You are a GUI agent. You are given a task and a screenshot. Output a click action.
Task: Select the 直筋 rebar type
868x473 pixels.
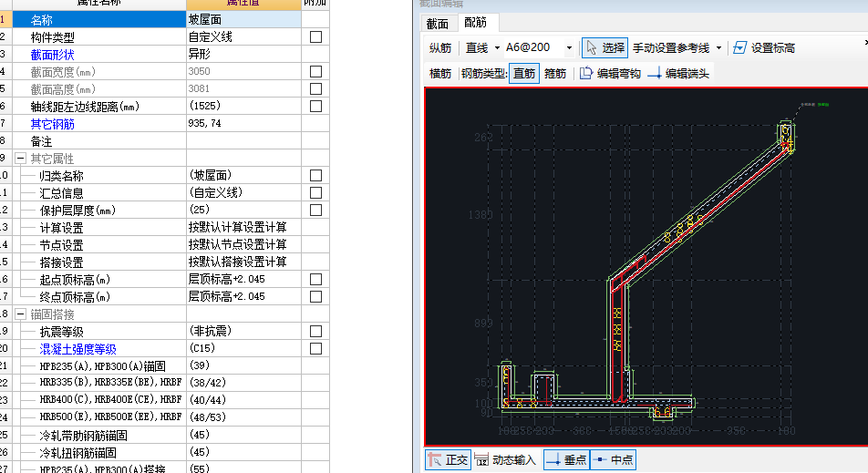coord(524,73)
